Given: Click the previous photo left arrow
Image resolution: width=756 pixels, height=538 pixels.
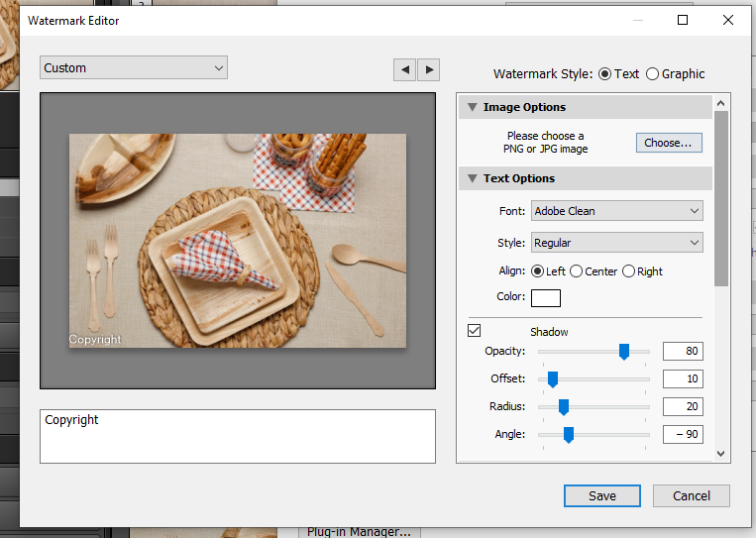Looking at the screenshot, I should click(404, 69).
